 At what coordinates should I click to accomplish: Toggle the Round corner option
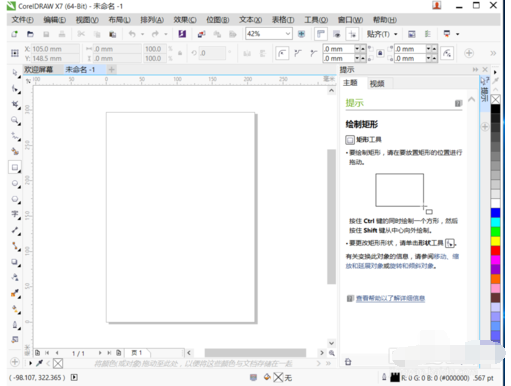pos(282,53)
